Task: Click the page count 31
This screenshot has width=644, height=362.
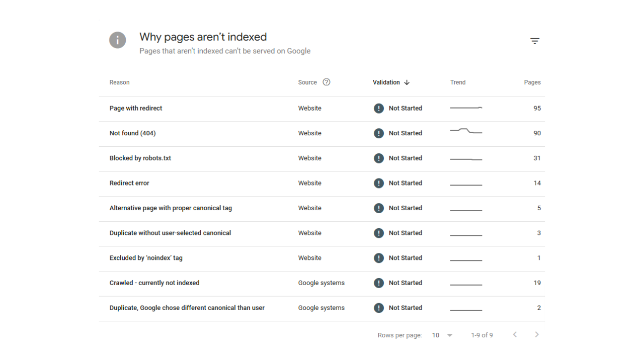Action: pyautogui.click(x=537, y=158)
